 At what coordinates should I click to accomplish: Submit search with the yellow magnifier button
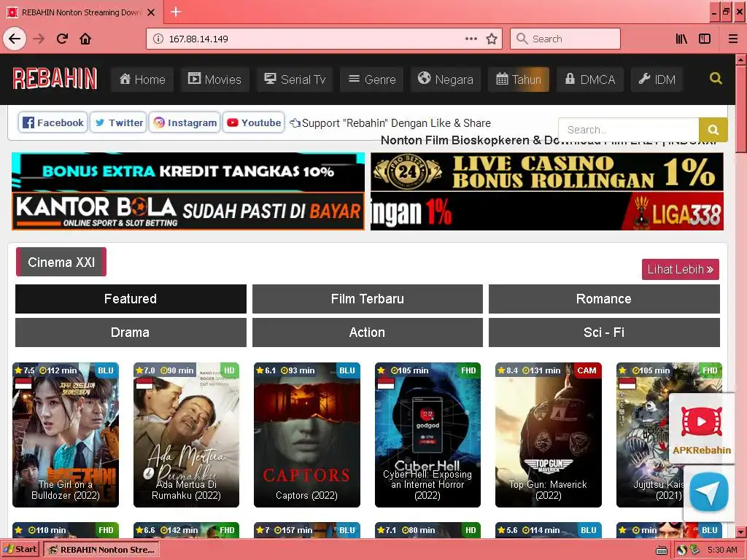tap(713, 130)
